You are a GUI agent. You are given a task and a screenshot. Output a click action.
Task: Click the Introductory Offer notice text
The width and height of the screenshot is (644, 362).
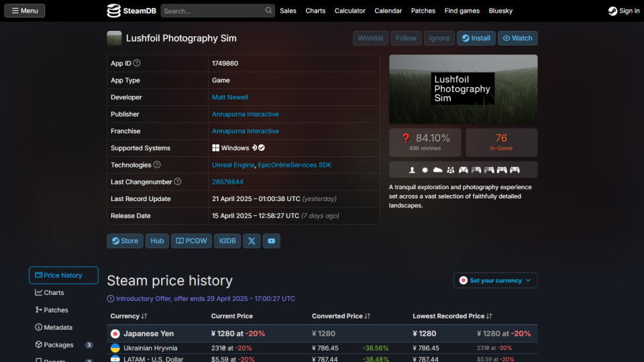pyautogui.click(x=205, y=298)
